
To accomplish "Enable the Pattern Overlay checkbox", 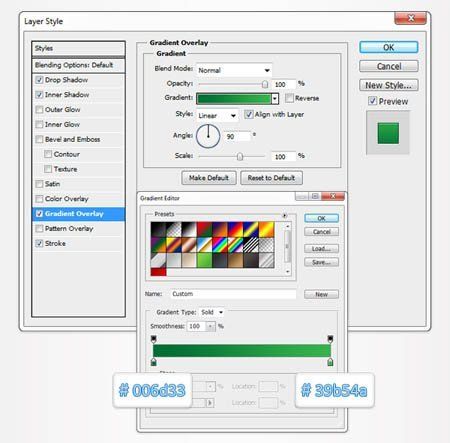I will pos(39,229).
